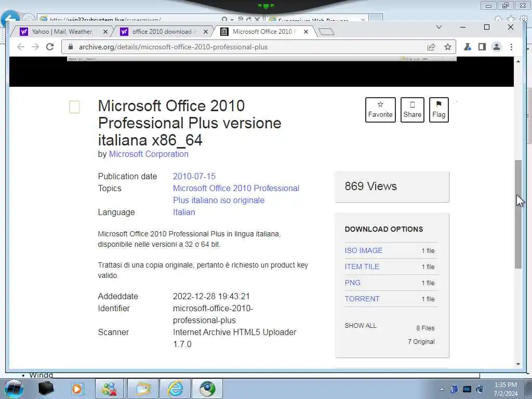532x399 pixels.
Task: Open a new tab with the new tab button
Action: click(326, 32)
